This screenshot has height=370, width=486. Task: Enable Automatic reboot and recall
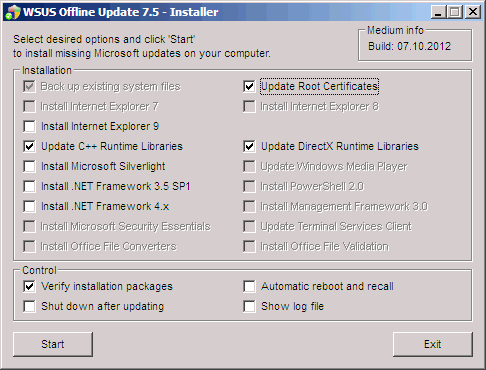coord(249,287)
